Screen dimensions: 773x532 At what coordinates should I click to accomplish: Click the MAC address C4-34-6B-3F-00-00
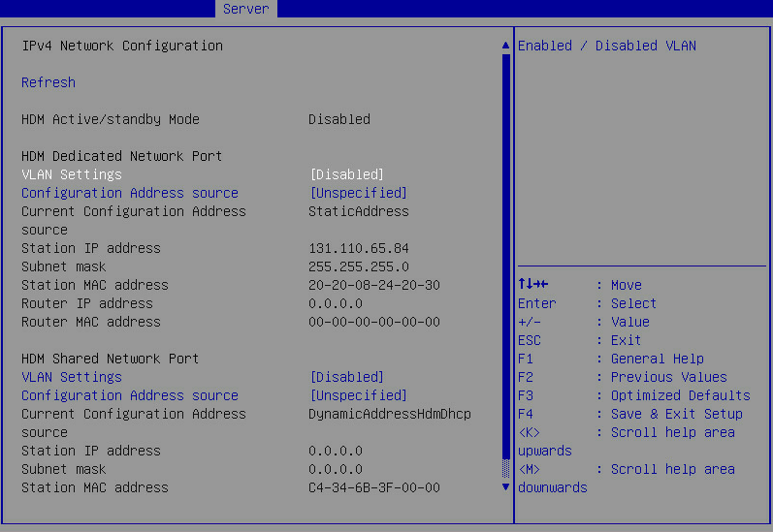tap(374, 487)
